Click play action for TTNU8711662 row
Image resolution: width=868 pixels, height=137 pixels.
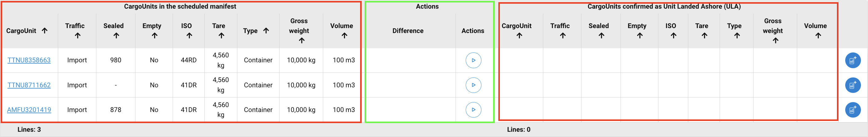tap(473, 85)
